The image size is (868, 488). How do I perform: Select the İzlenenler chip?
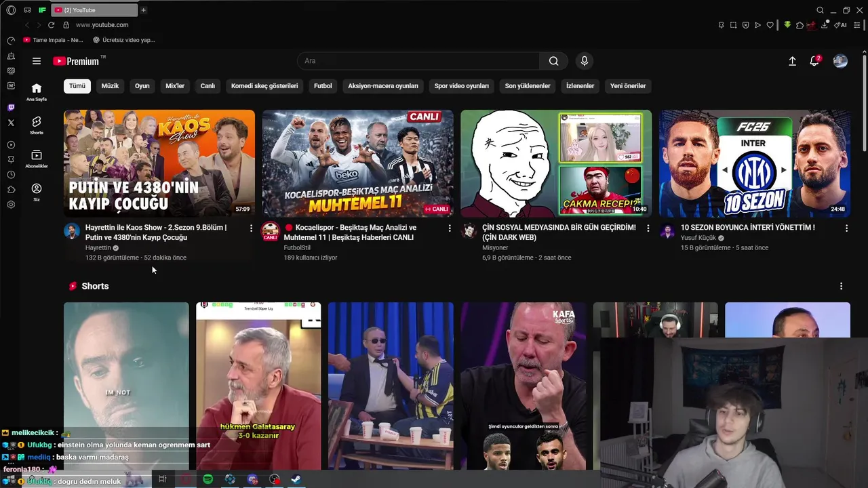[x=580, y=86]
